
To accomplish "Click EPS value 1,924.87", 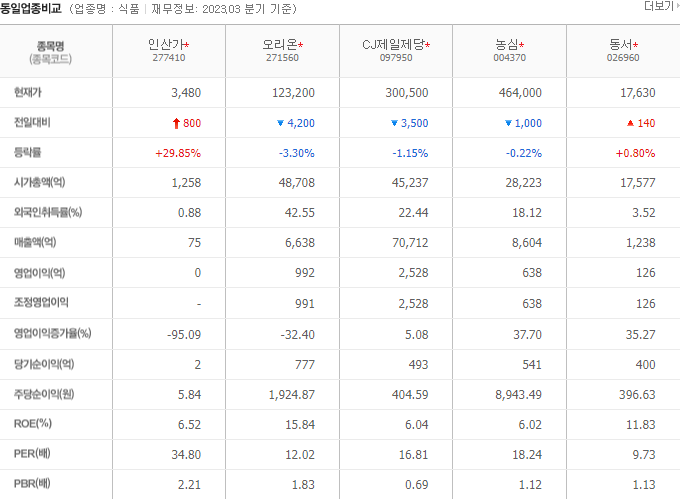I will tap(291, 395).
